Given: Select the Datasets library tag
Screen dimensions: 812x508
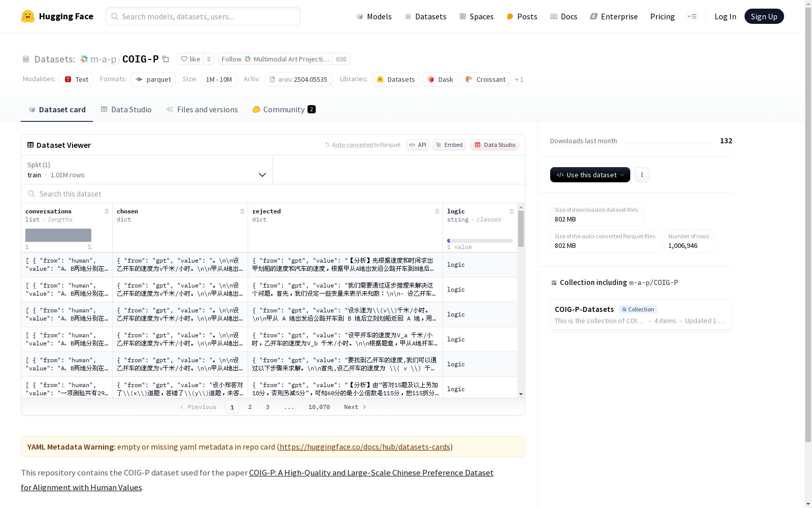Looking at the screenshot, I should pos(396,79).
